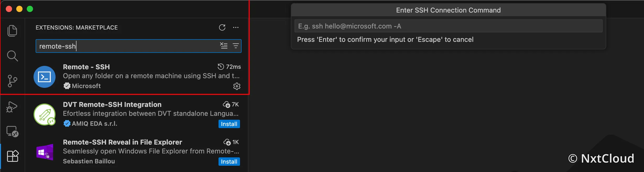
Task: Clear extensions search results
Action: pos(224,46)
